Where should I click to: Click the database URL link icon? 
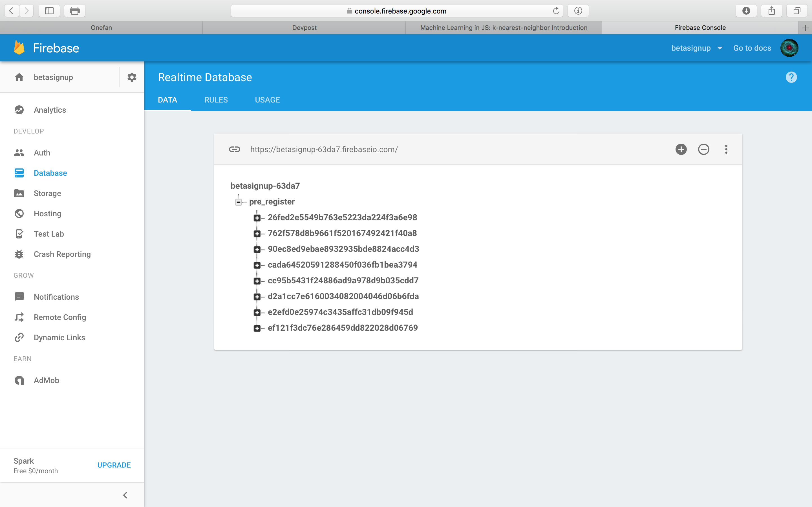(235, 149)
